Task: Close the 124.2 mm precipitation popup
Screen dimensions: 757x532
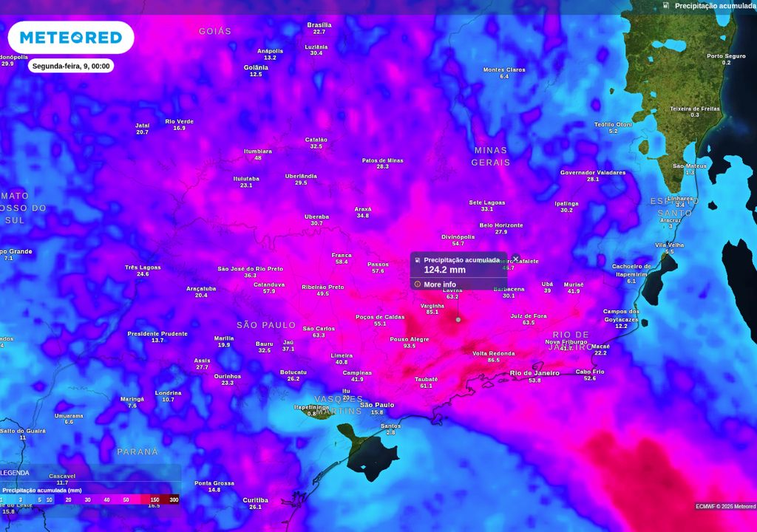Action: (x=515, y=259)
